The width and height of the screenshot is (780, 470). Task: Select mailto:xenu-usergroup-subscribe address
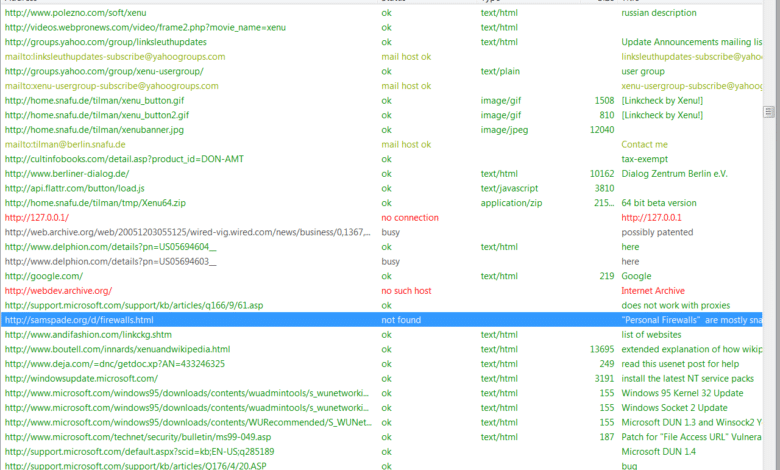111,86
